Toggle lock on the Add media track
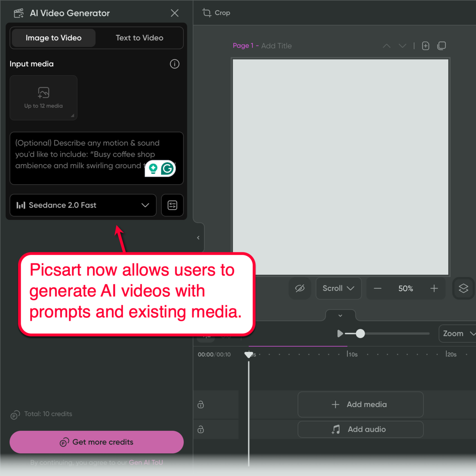The width and height of the screenshot is (476, 476). (201, 405)
